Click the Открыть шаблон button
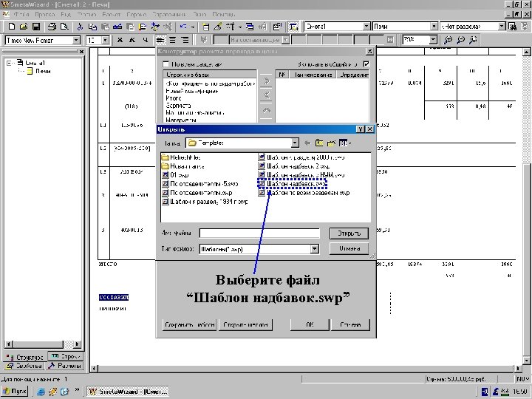This screenshot has height=399, width=532. (245, 324)
